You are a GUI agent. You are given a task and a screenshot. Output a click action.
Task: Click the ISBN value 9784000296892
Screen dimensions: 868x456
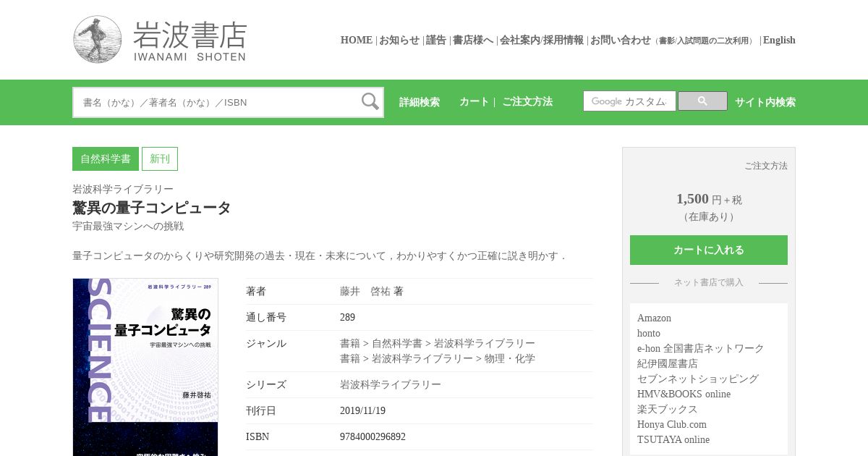pyautogui.click(x=373, y=436)
